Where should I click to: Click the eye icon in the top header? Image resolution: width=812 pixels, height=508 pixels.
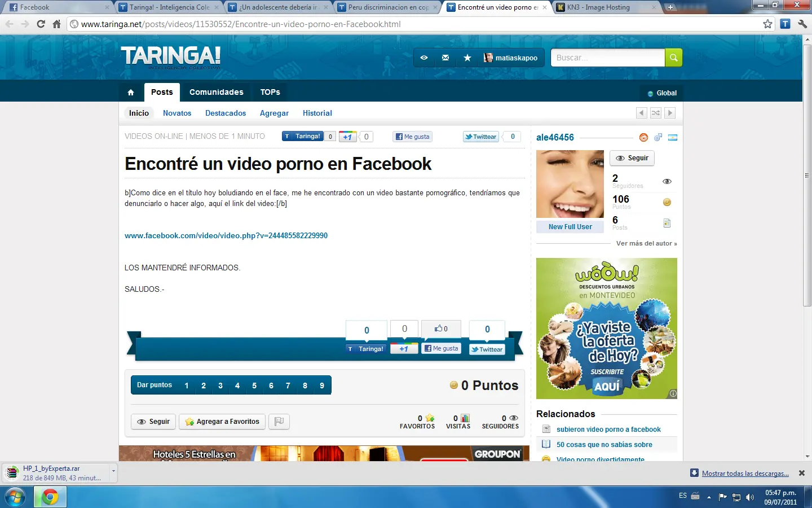(x=424, y=58)
